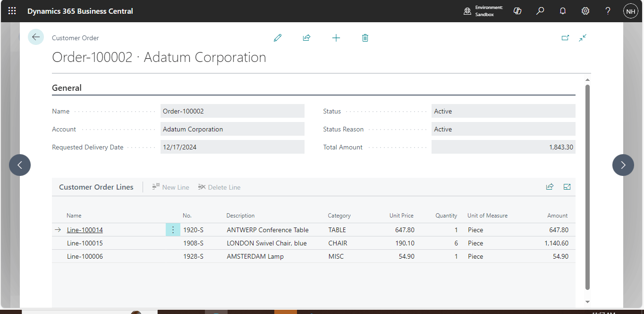Image resolution: width=644 pixels, height=314 pixels.
Task: Show more options for Line-100014
Action: [x=173, y=230]
